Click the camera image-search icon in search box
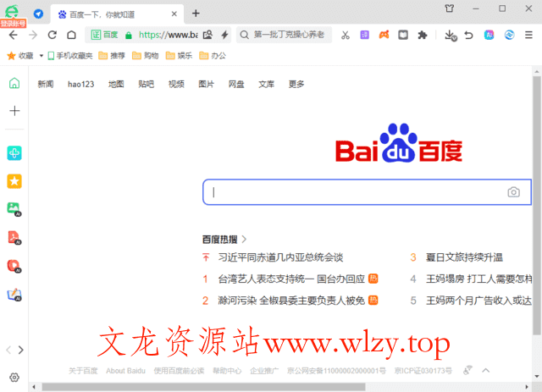Image resolution: width=542 pixels, height=392 pixels. (x=513, y=192)
